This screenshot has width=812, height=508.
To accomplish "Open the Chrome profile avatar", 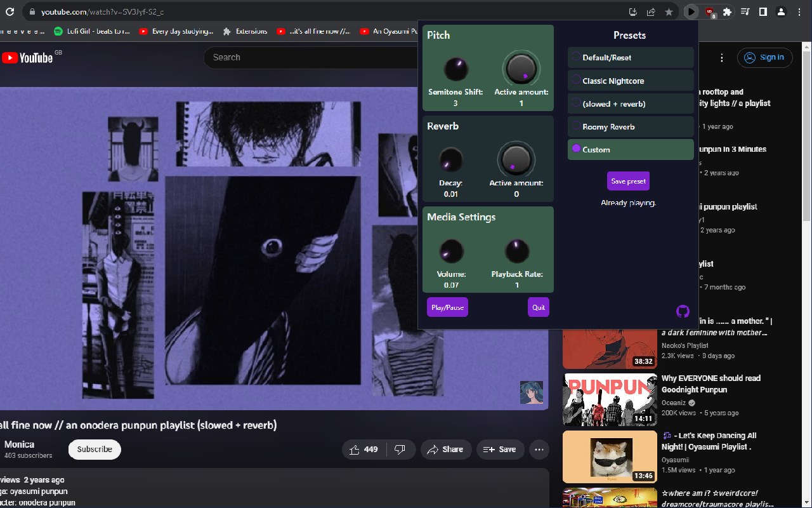I will 782,11.
